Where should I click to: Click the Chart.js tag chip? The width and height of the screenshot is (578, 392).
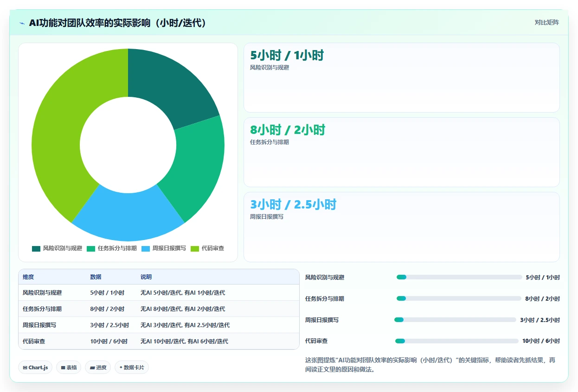click(x=36, y=367)
